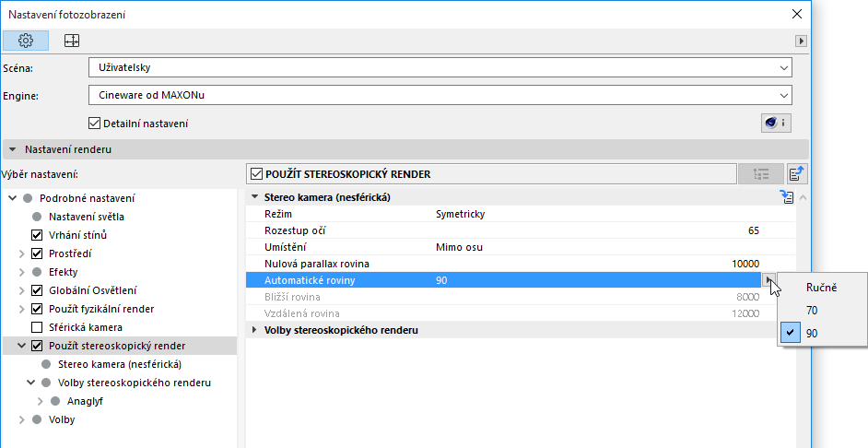
Task: Click scroll-up arrow of settings list
Action: pos(803,197)
